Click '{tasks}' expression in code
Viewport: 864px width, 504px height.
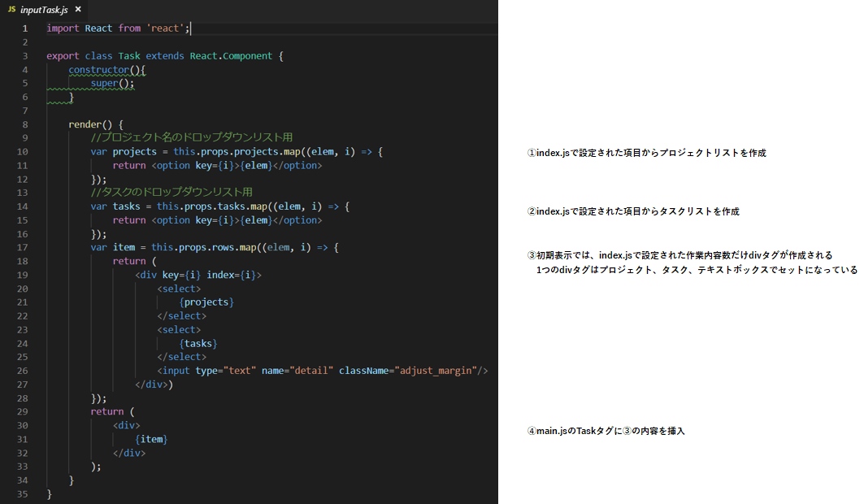[x=198, y=344]
